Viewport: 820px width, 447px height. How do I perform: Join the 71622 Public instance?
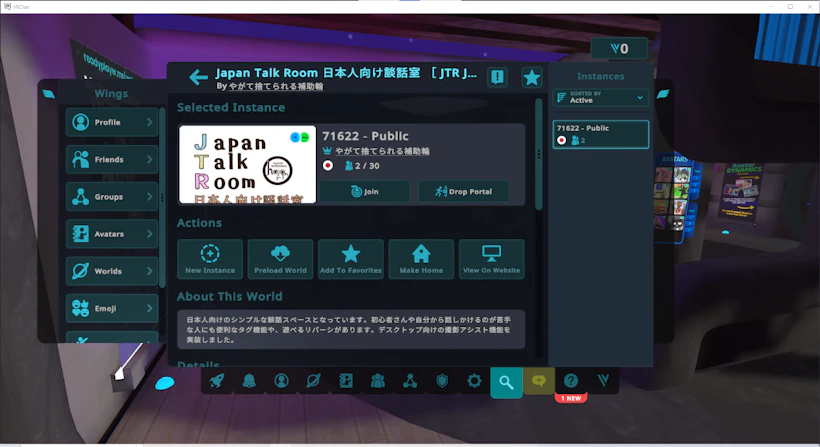click(x=365, y=191)
